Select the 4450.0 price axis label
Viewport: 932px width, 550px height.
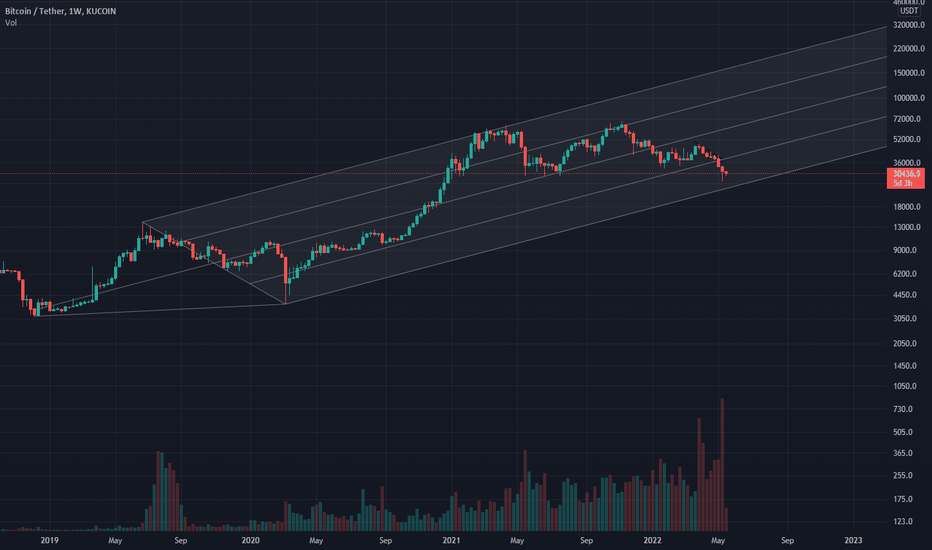pos(905,295)
